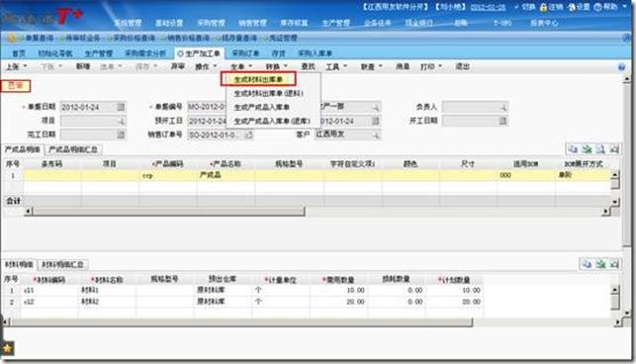The image size is (636, 364).
Task: Click last icon above material detail grid
Action: pyautogui.click(x=614, y=264)
